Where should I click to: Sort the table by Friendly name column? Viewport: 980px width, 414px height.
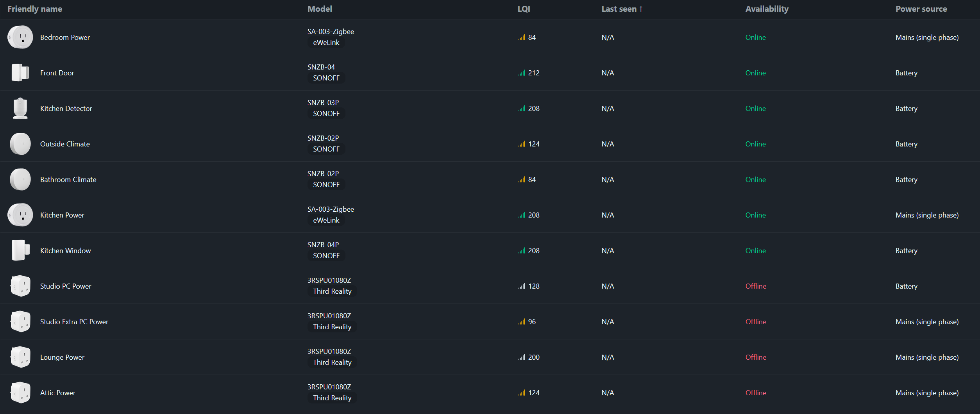(x=35, y=9)
